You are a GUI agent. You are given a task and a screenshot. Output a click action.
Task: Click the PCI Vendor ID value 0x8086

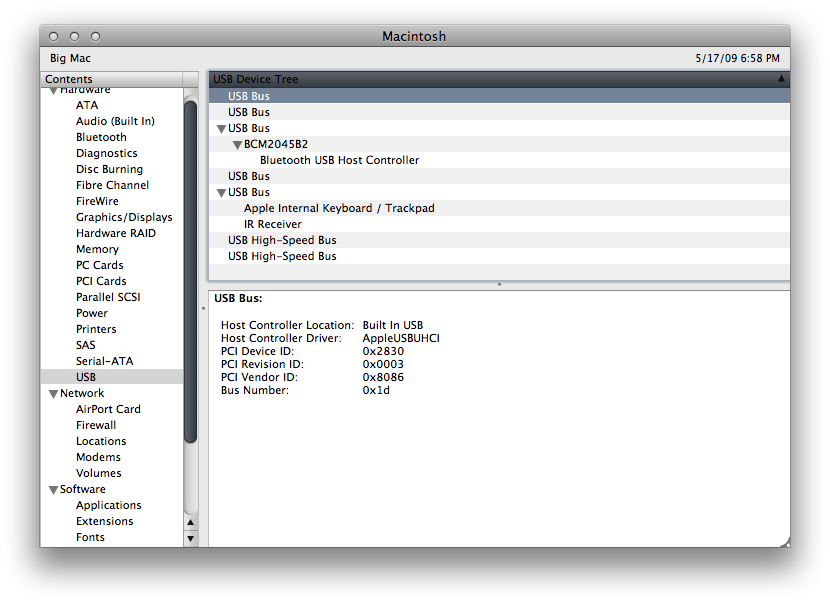pos(383,377)
